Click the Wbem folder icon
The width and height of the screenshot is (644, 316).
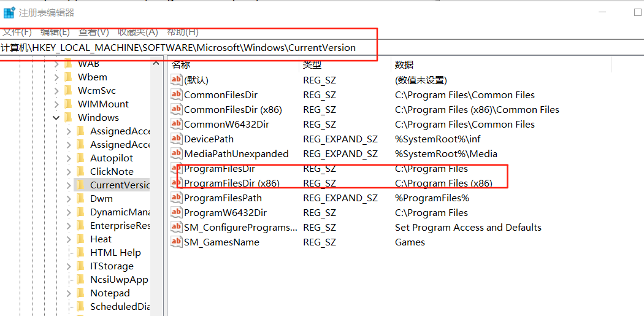click(69, 77)
